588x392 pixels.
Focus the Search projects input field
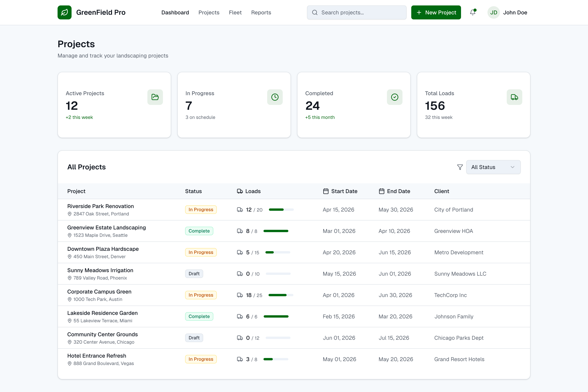coord(357,12)
